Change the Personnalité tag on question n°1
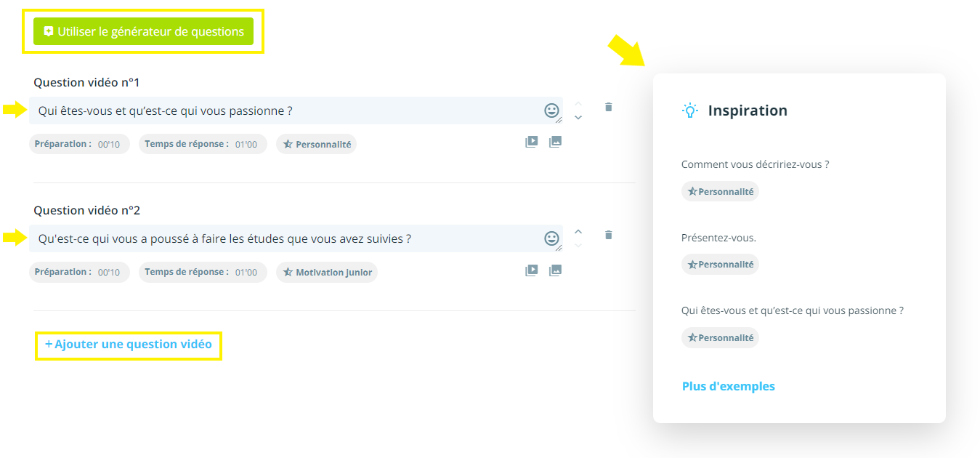The height and width of the screenshot is (458, 980). pyautogui.click(x=316, y=144)
